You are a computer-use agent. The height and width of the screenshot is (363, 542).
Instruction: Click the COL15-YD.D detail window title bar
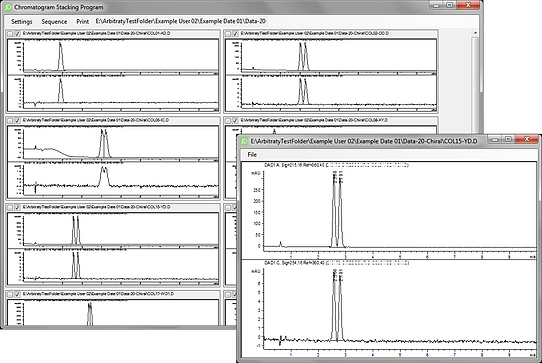coord(364,141)
